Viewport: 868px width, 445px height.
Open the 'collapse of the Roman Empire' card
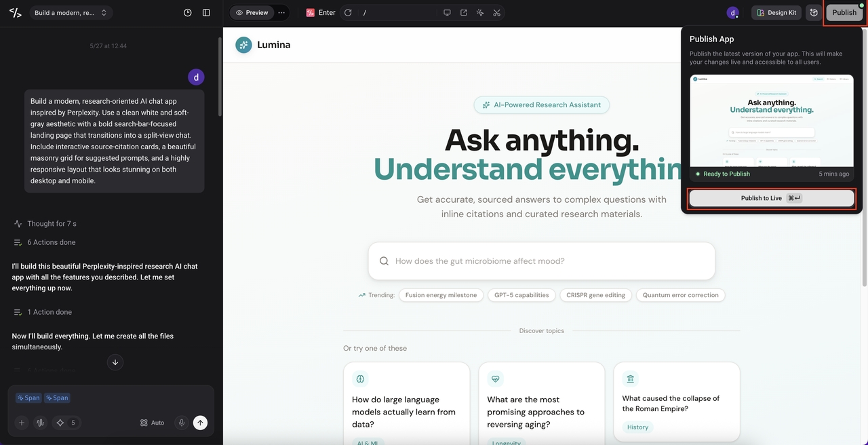click(676, 403)
